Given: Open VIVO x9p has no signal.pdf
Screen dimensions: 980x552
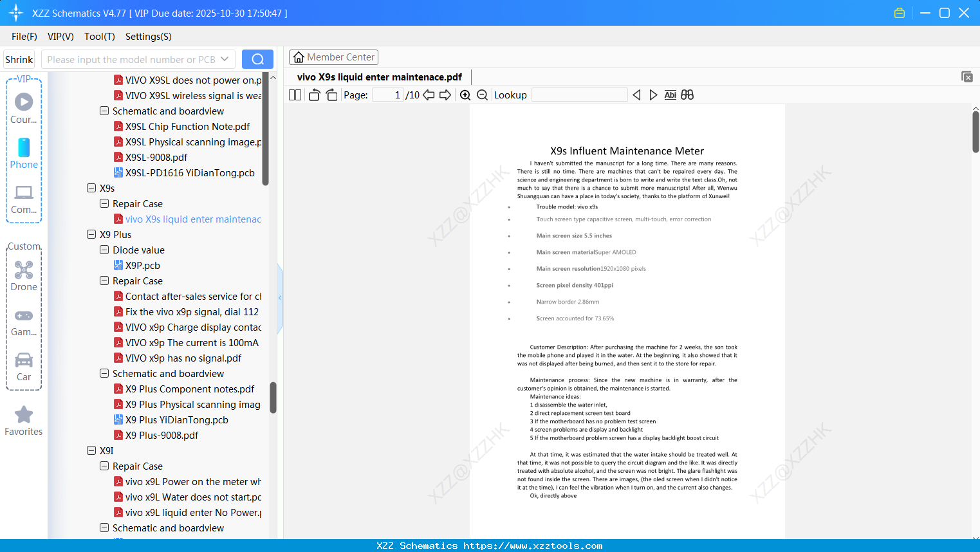Looking at the screenshot, I should tap(178, 358).
